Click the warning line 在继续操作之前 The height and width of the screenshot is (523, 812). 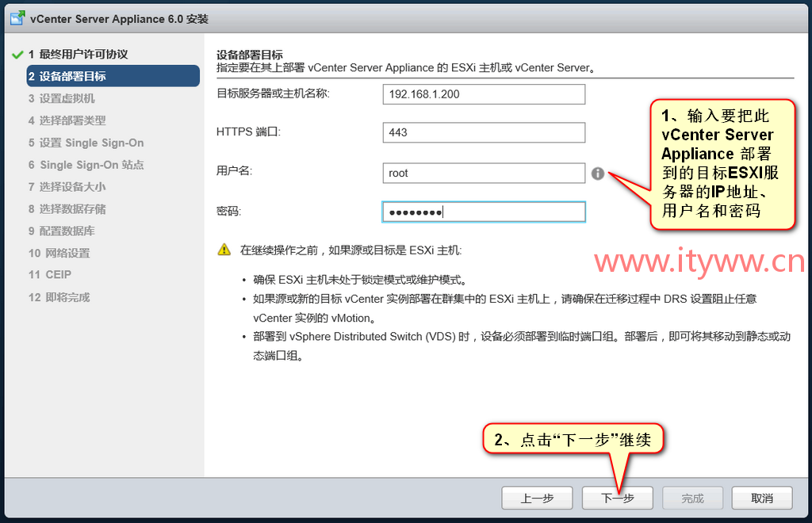350,250
